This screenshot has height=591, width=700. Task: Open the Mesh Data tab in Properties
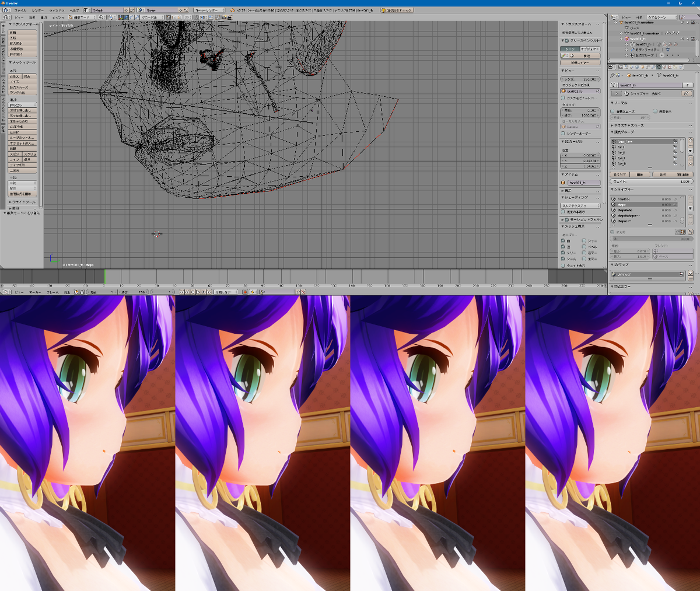click(x=659, y=67)
